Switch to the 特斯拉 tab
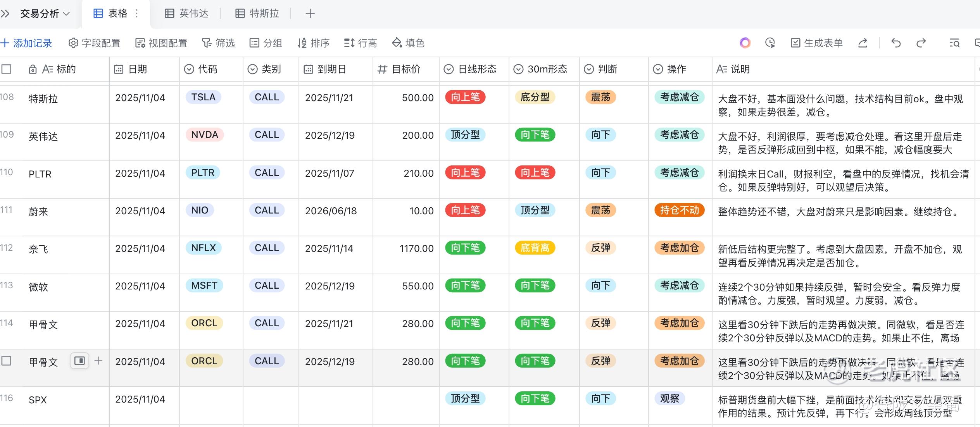Image resolution: width=980 pixels, height=427 pixels. point(257,14)
